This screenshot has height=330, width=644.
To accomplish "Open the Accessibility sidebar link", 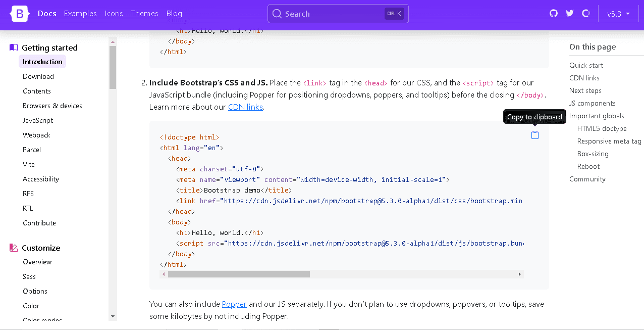I will pyautogui.click(x=41, y=179).
